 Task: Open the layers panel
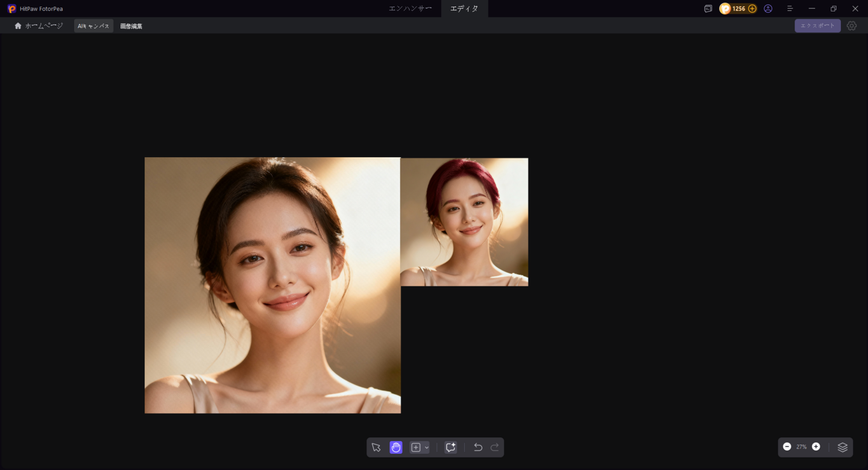[843, 447]
